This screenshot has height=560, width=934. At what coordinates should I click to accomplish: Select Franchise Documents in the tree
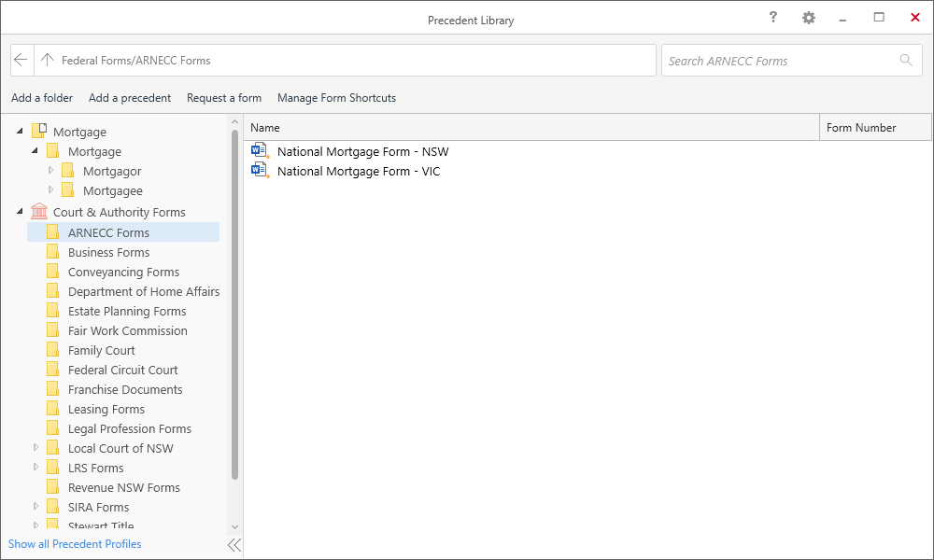[x=125, y=390]
